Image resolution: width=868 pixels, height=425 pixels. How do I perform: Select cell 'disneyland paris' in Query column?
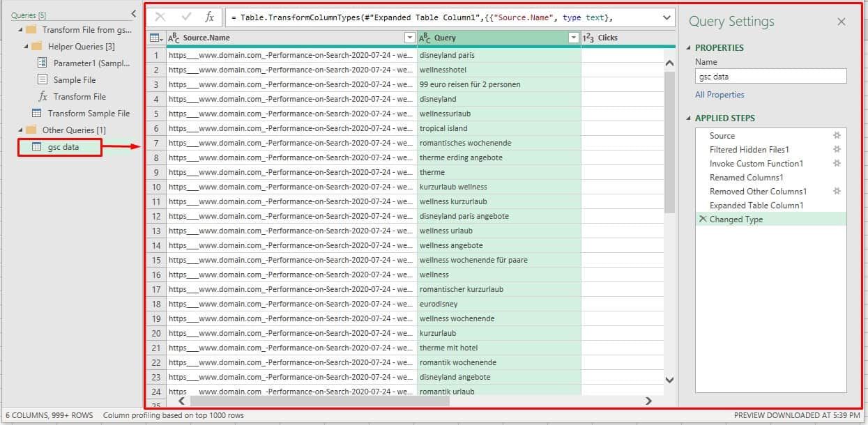tap(499, 55)
